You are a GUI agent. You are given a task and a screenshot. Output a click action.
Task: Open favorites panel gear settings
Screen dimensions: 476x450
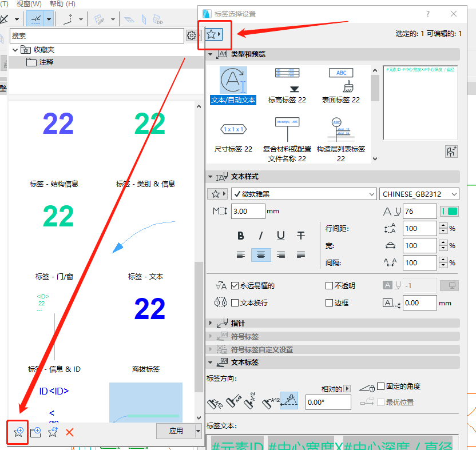191,35
